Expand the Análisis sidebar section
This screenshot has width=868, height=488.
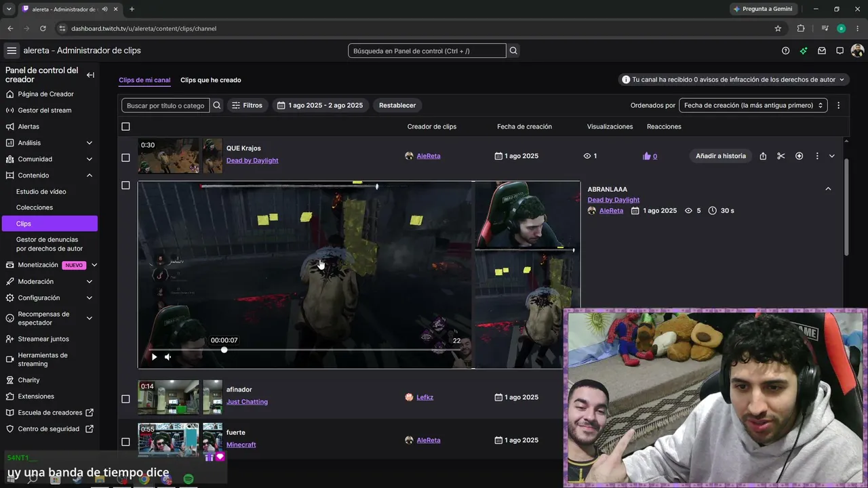(90, 143)
